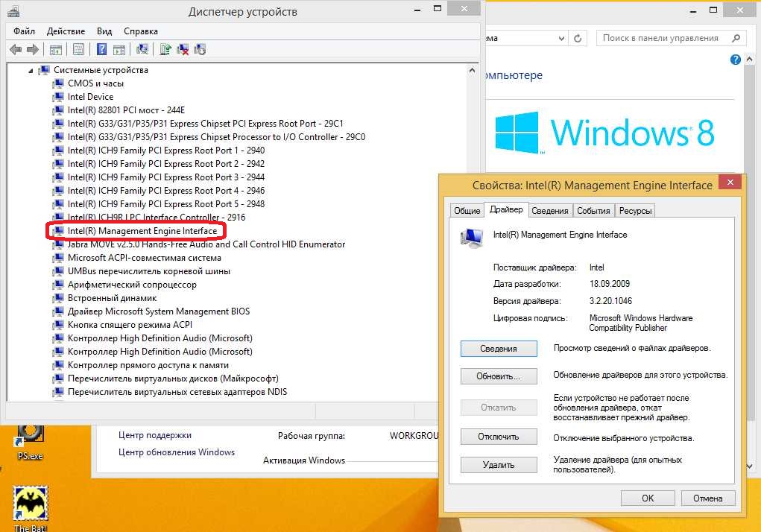Toggle the console tree show/hide icon
761x532 pixels.
(55, 49)
